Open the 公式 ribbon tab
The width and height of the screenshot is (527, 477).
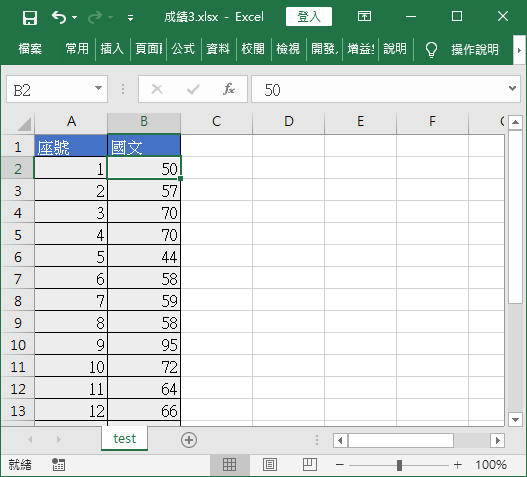tap(183, 49)
